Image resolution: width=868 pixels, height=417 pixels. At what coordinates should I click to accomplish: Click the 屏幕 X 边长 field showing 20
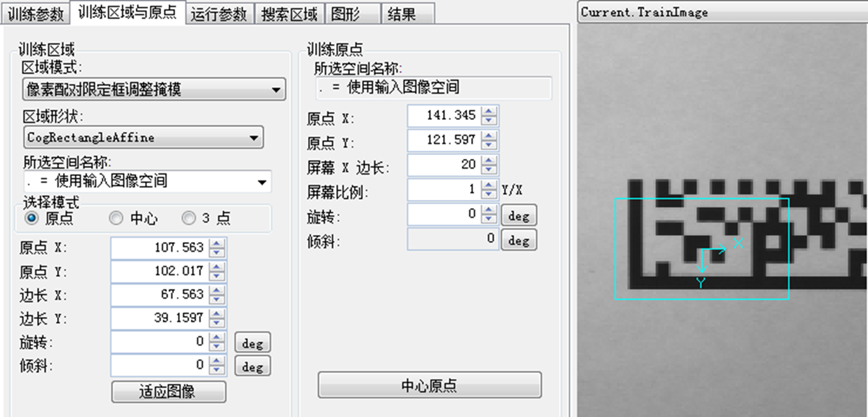444,165
